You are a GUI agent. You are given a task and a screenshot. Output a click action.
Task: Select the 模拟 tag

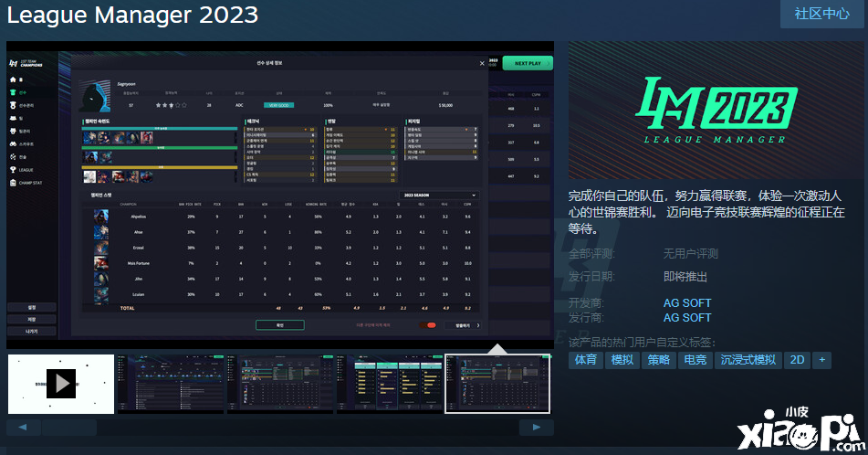[622, 360]
